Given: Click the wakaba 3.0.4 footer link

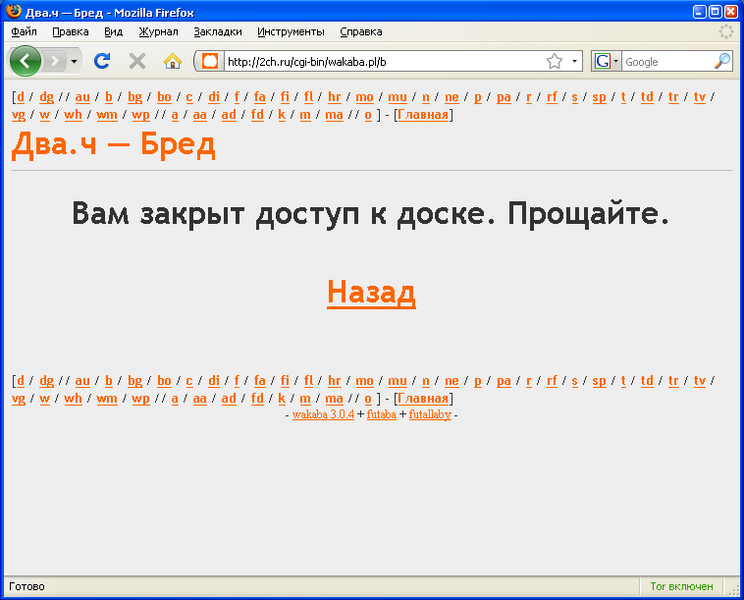Looking at the screenshot, I should coord(323,414).
